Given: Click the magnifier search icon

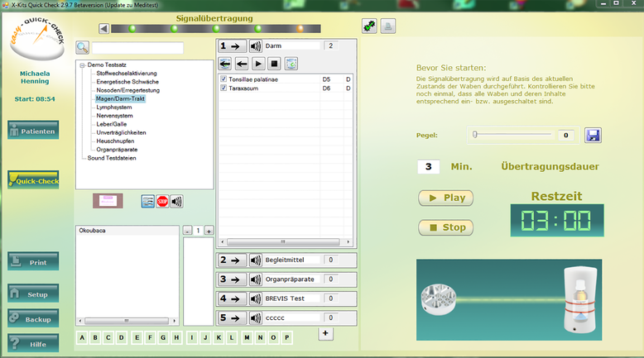Looking at the screenshot, I should (83, 48).
